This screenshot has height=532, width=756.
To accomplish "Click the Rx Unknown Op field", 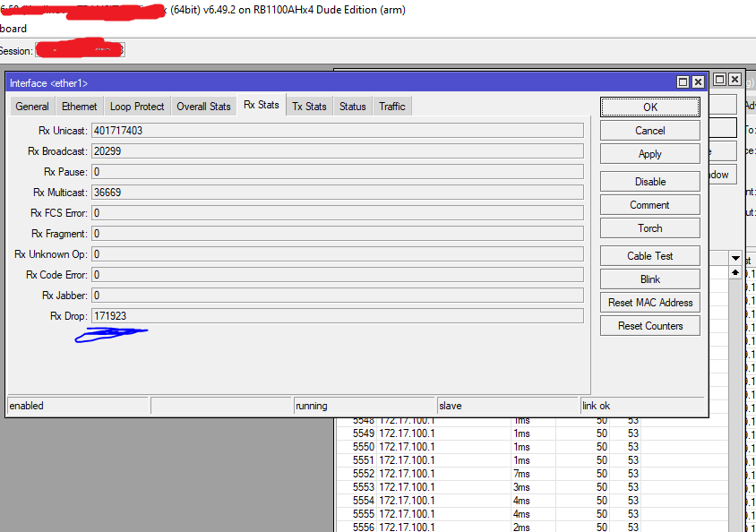I will pyautogui.click(x=338, y=254).
